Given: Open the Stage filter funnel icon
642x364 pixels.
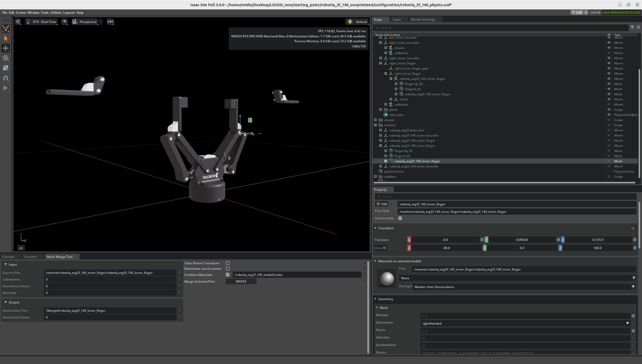Looking at the screenshot, I should (632, 27).
